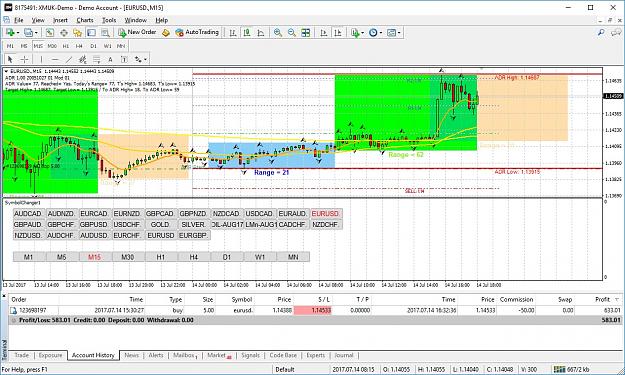Tile chart windows with the grid icon
625x375 pixels.
click(306, 33)
